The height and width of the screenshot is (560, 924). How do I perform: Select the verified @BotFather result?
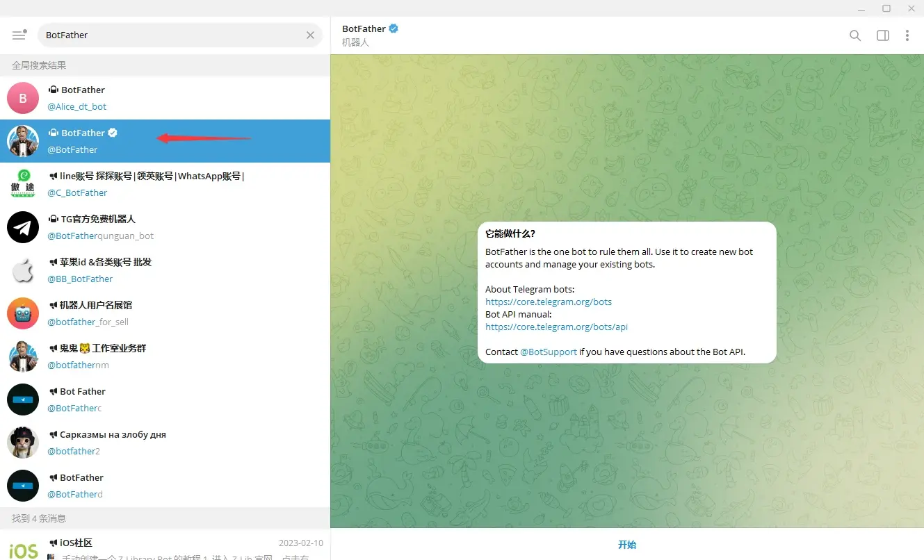tap(165, 141)
